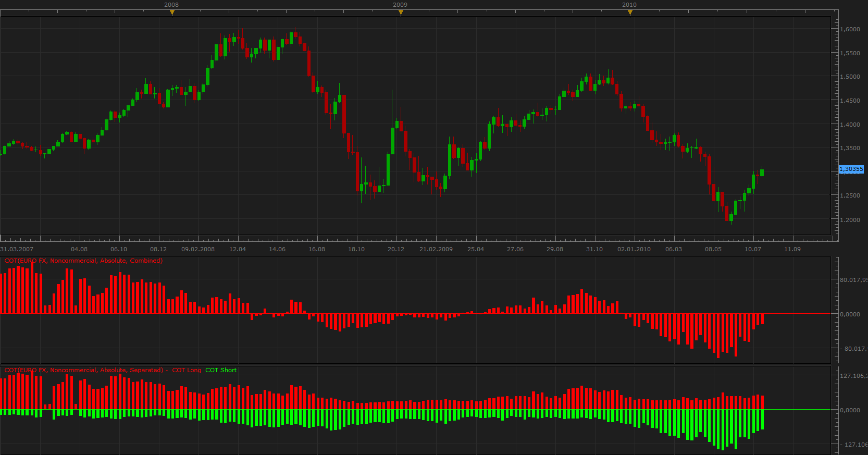868x455 pixels.
Task: Click the 2008 year marker triangle
Action: pos(172,13)
